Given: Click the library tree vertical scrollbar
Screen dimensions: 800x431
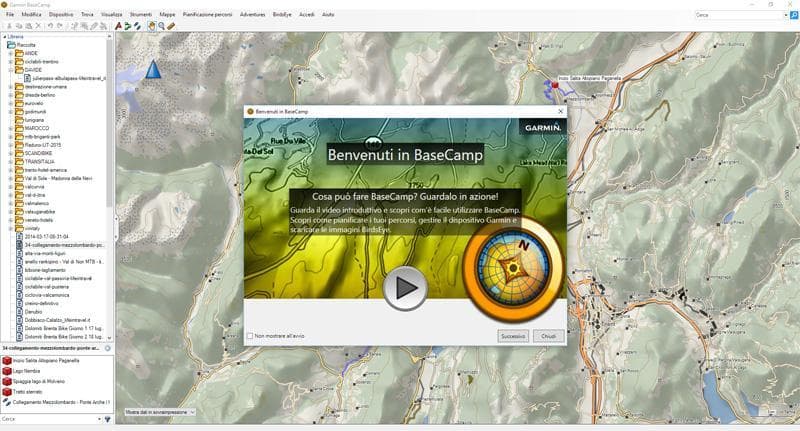Looking at the screenshot, I should 109,124.
